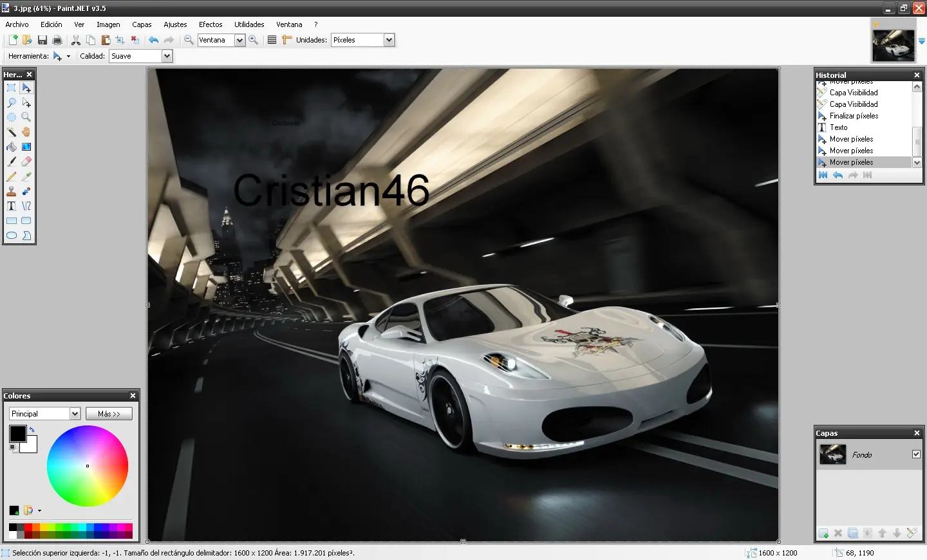Select the Recolor tool

26,191
